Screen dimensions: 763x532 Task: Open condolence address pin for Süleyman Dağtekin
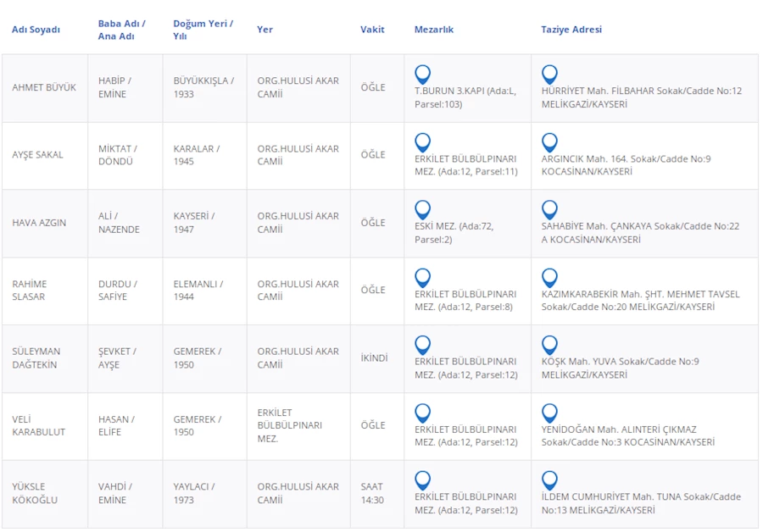click(549, 345)
